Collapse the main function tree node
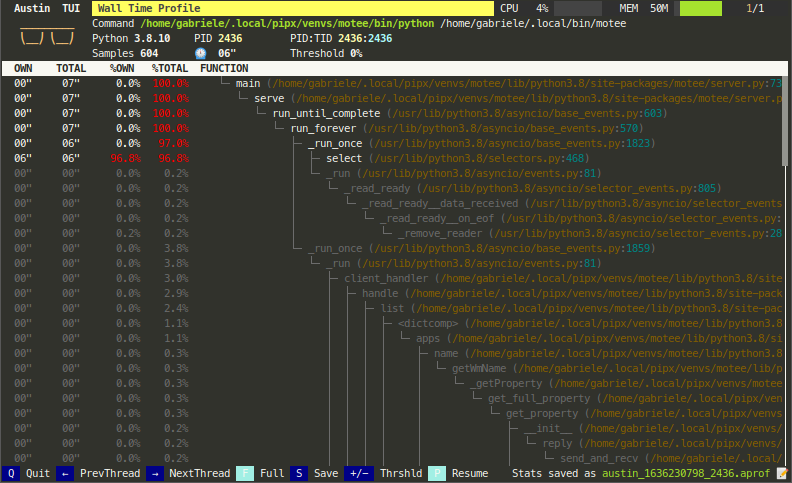The image size is (792, 483). [254, 83]
